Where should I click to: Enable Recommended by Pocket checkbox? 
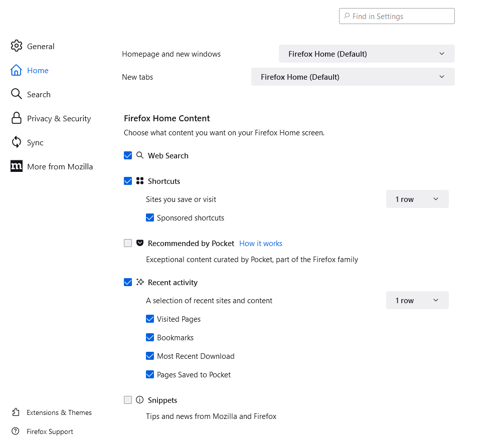click(128, 243)
